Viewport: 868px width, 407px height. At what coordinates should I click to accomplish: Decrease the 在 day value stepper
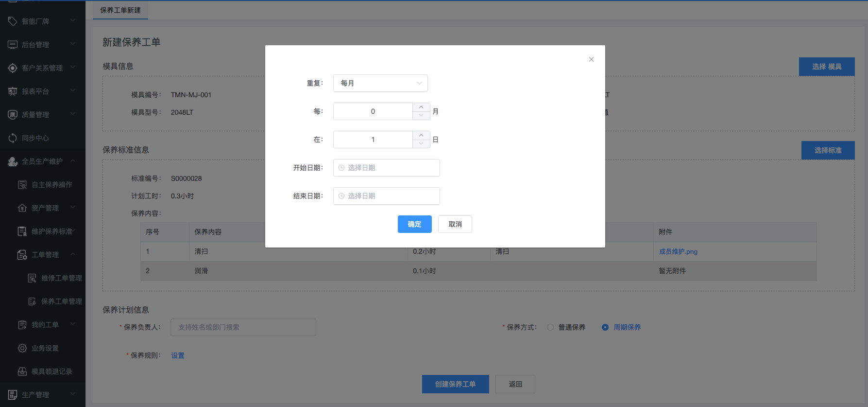point(421,144)
